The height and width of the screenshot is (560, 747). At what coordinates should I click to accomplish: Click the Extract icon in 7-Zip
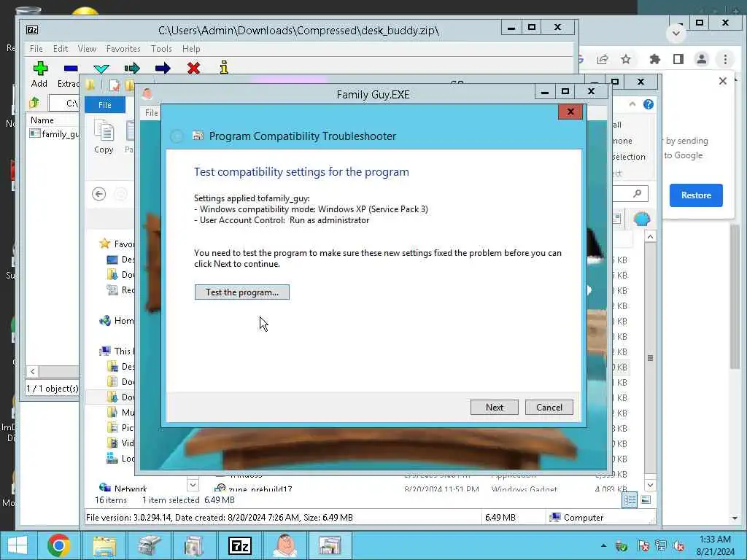pos(70,69)
